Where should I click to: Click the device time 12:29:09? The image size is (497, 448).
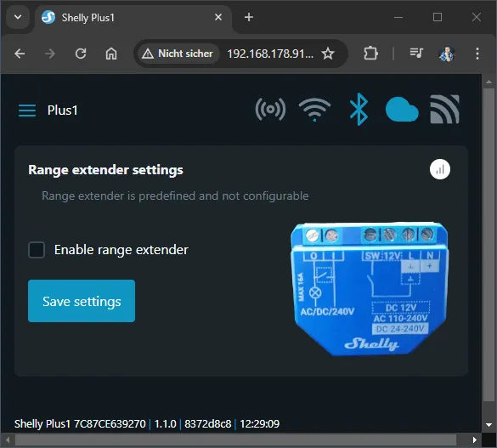coord(260,424)
